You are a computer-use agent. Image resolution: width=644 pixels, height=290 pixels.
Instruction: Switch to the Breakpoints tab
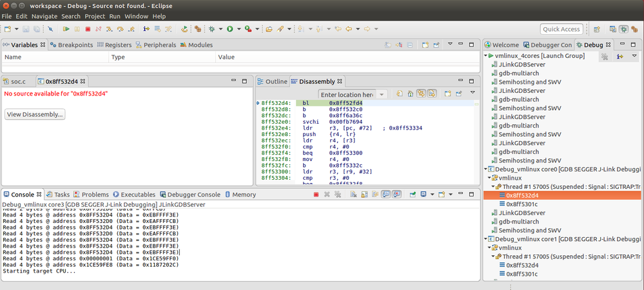[x=71, y=45]
